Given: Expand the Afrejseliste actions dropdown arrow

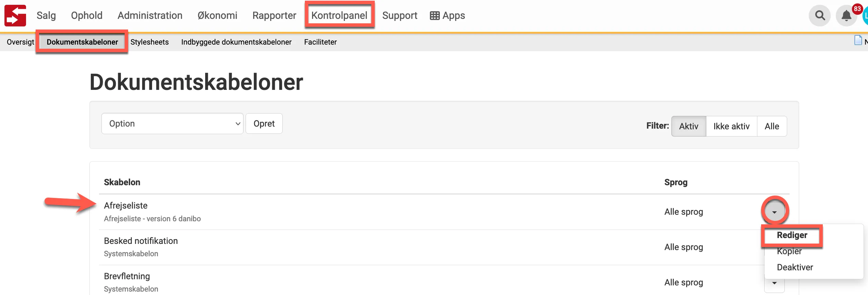Looking at the screenshot, I should (774, 212).
